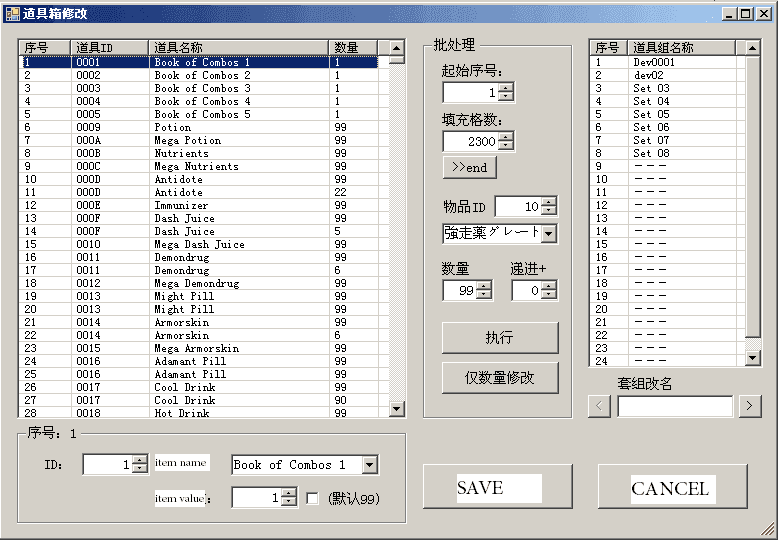
Task: Click the right arrow next to set rename
Action: tap(750, 406)
